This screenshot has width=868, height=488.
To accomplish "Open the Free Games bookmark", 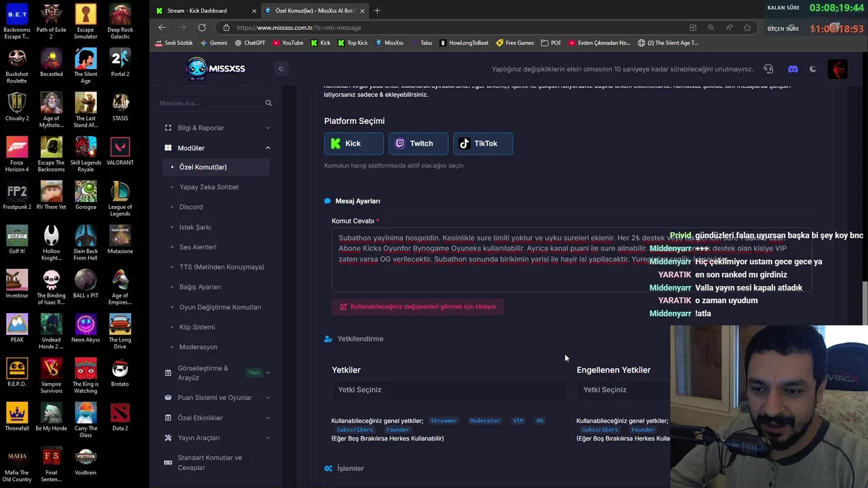I will (x=515, y=43).
